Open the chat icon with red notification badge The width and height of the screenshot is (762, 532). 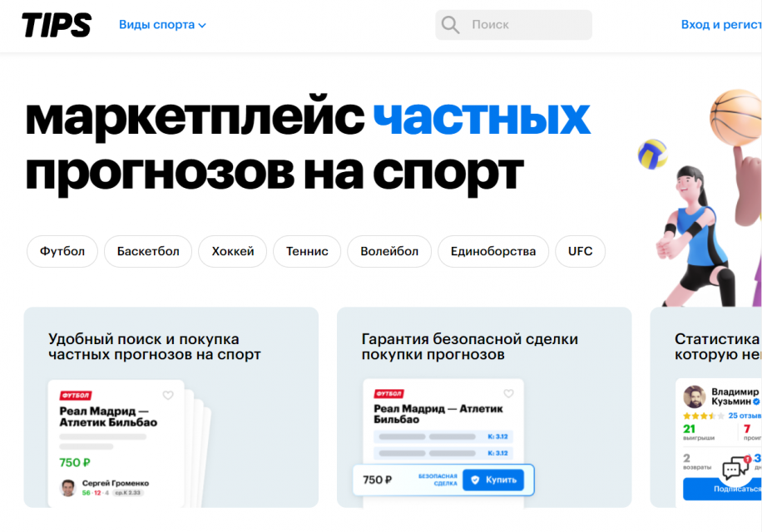pyautogui.click(x=735, y=466)
